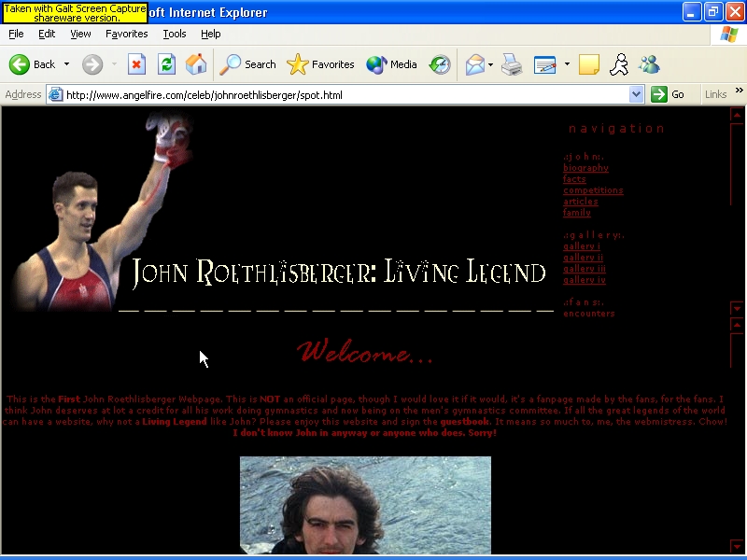Expand the address bar URL dropdown
The height and width of the screenshot is (560, 747).
637,94
